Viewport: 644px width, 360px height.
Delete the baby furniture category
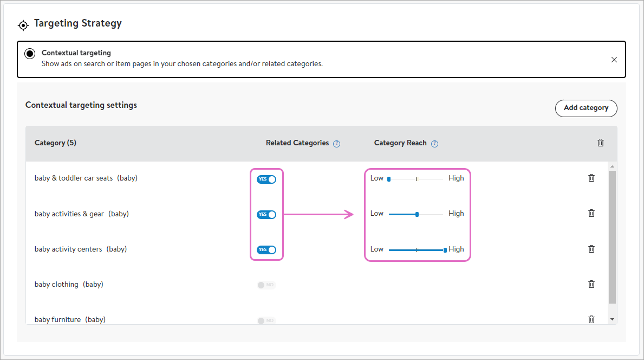[x=591, y=319]
